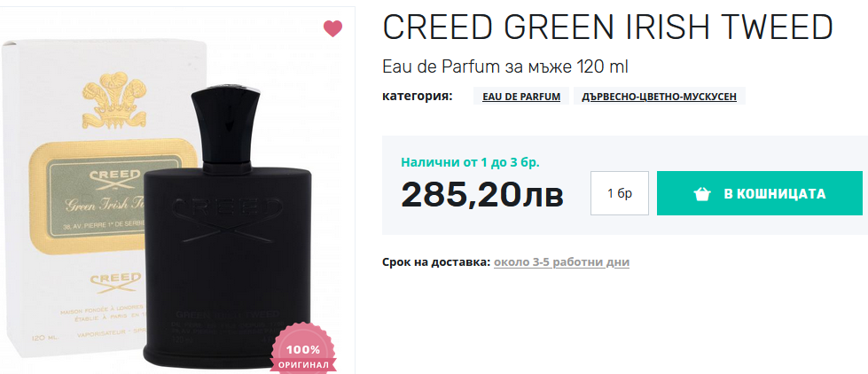Screen dimensions: 868x374
Task: Click the green Green Irish Tweed label on the box
Action: [x=97, y=197]
